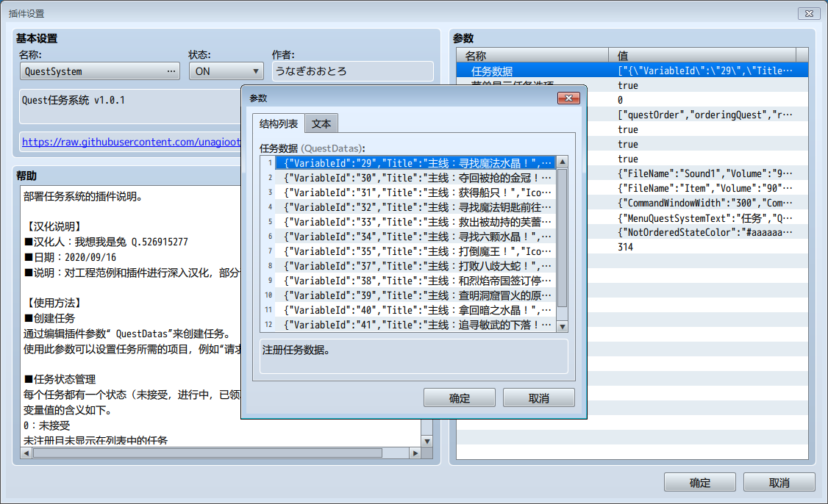Select the MenuQuestSystemText parameter value
The width and height of the screenshot is (828, 504).
click(x=705, y=218)
